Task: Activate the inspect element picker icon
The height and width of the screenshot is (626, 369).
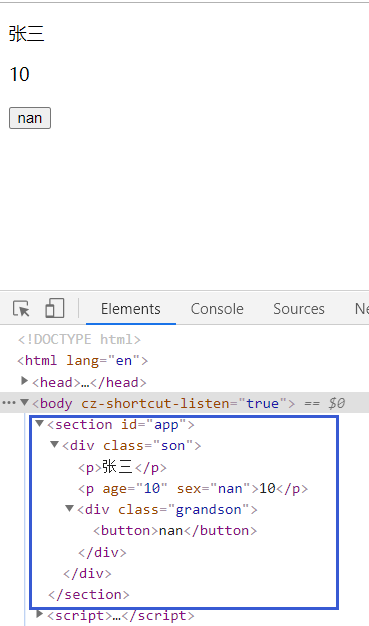Action: (x=21, y=309)
